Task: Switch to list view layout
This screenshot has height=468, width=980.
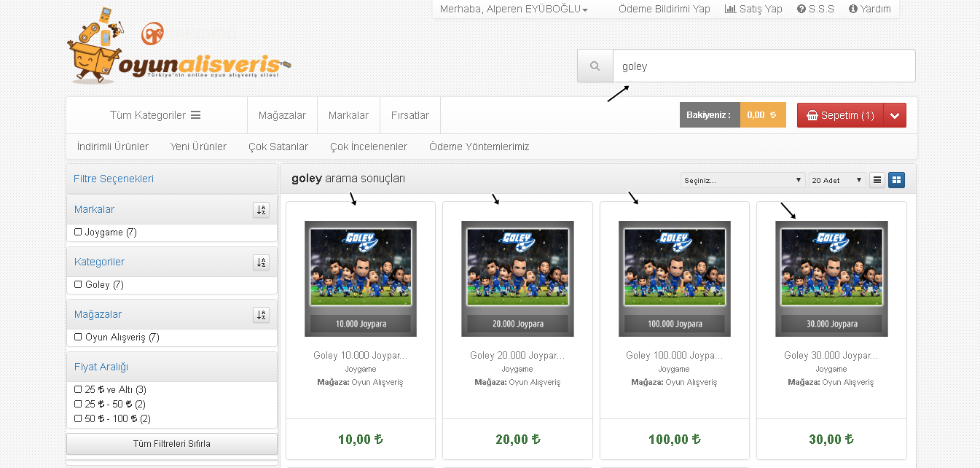Action: pyautogui.click(x=878, y=180)
